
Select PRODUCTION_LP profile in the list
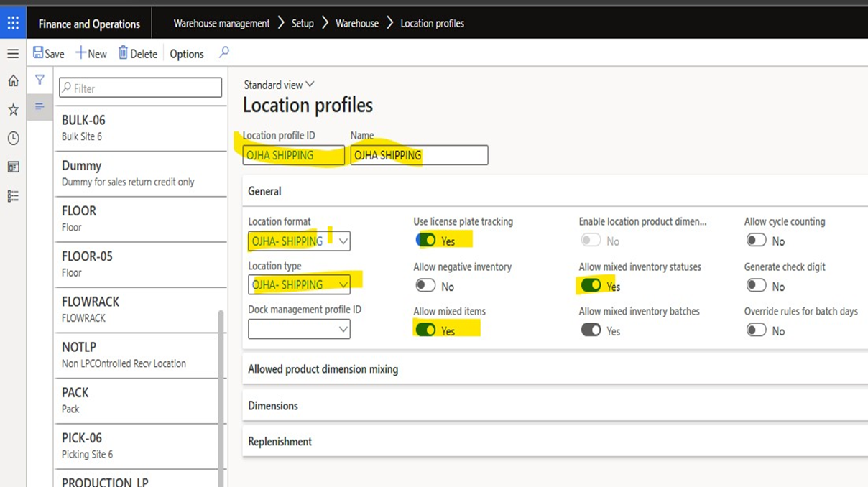tap(141, 478)
